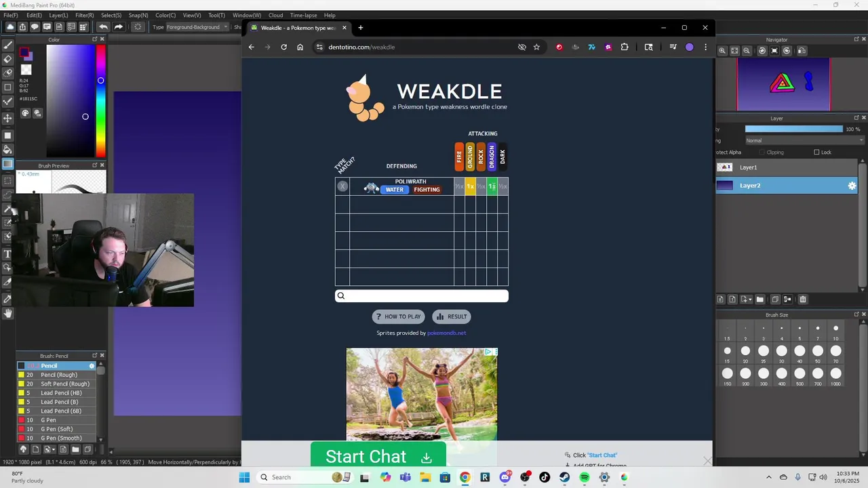Viewport: 868px width, 488px height.
Task: Click the HOW TO PLAY button
Action: (398, 317)
